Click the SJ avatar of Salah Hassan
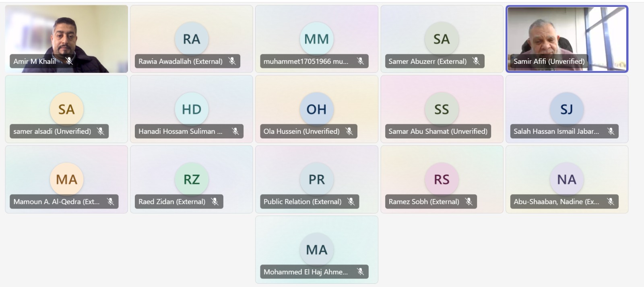Viewport: 644px width, 287px height. (x=567, y=109)
